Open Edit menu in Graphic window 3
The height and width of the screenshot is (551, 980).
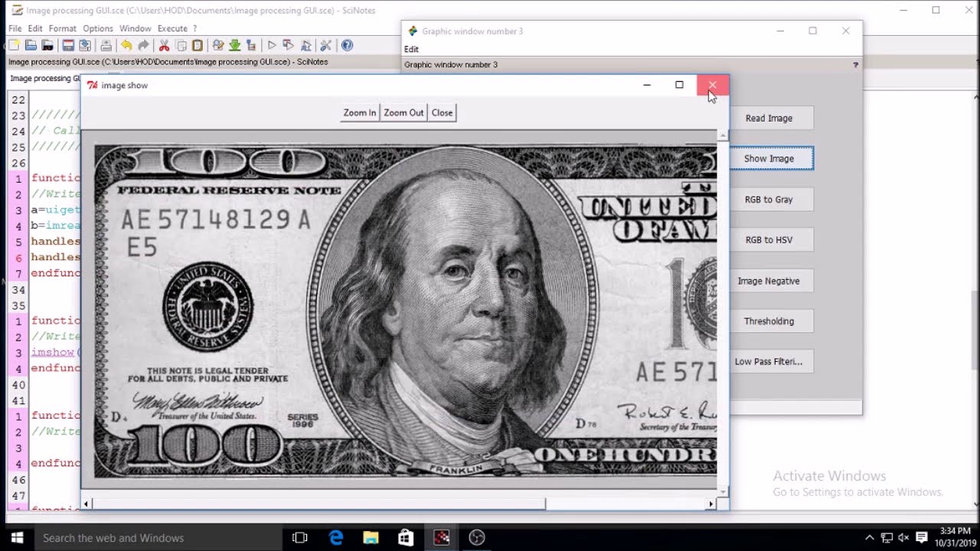(411, 49)
